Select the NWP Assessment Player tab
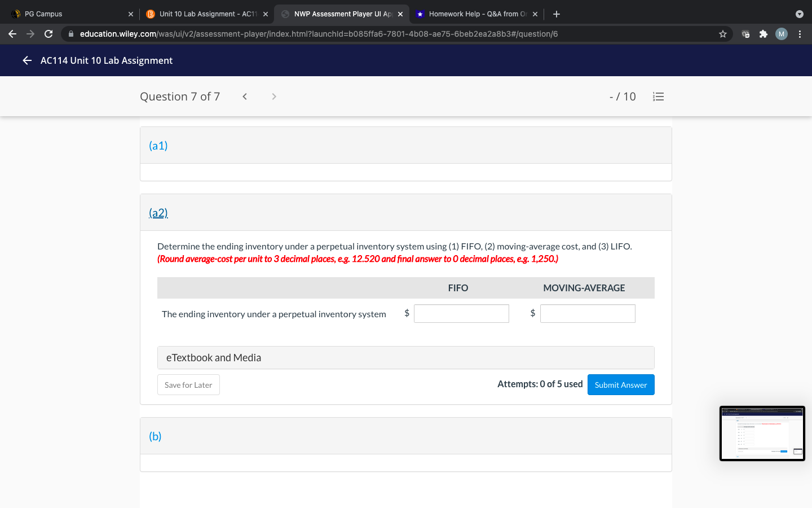Screen dimensions: 812x508 (x=341, y=14)
